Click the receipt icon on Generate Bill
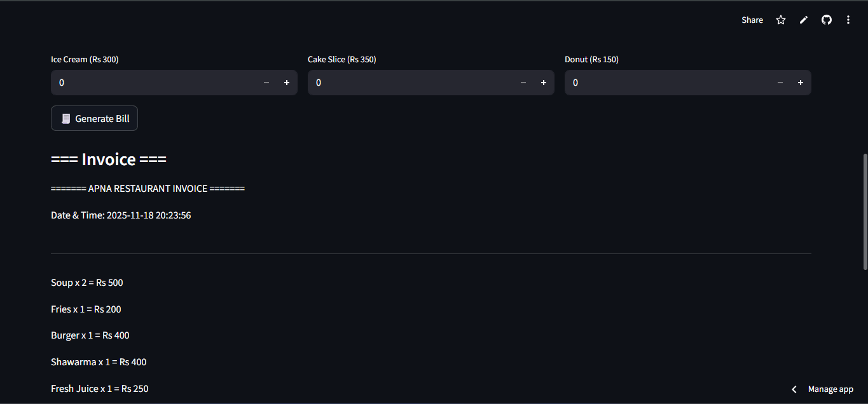The height and width of the screenshot is (404, 868). 65,118
